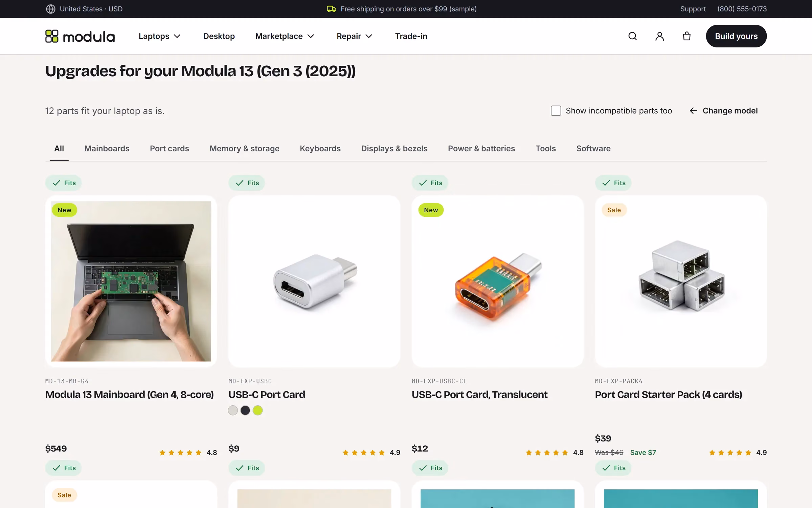Image resolution: width=812 pixels, height=508 pixels.
Task: Click the back arrow beside Change model
Action: [x=693, y=111]
